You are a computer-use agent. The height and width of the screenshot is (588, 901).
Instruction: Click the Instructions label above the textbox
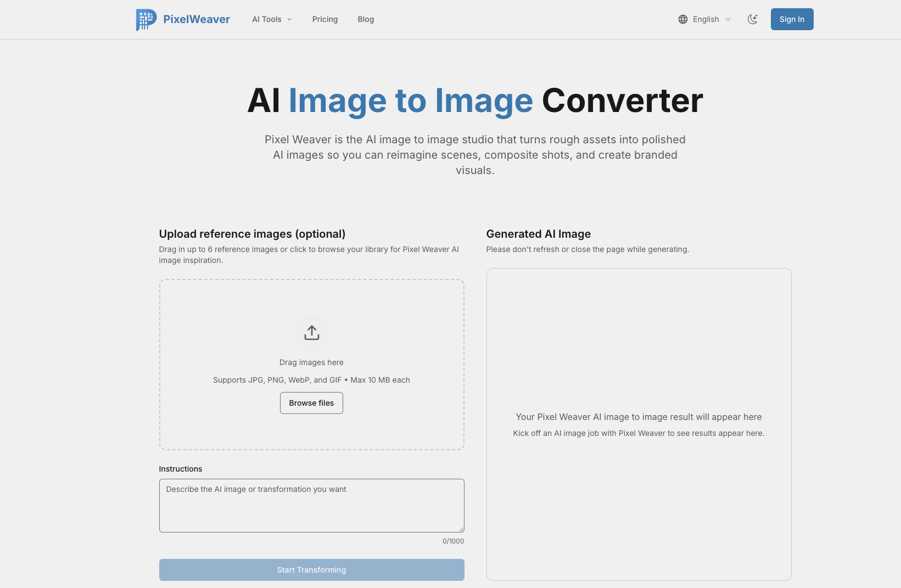(x=181, y=469)
